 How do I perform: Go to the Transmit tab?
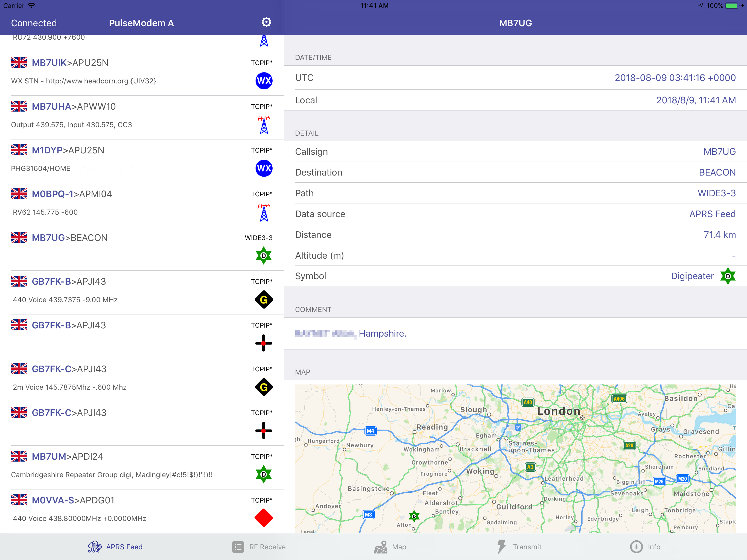tap(520, 547)
